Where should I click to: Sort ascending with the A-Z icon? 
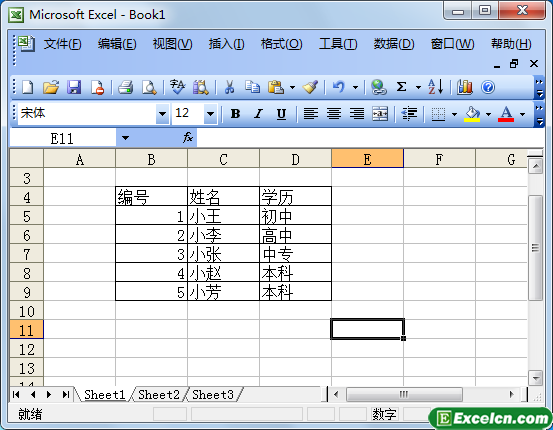pyautogui.click(x=436, y=87)
